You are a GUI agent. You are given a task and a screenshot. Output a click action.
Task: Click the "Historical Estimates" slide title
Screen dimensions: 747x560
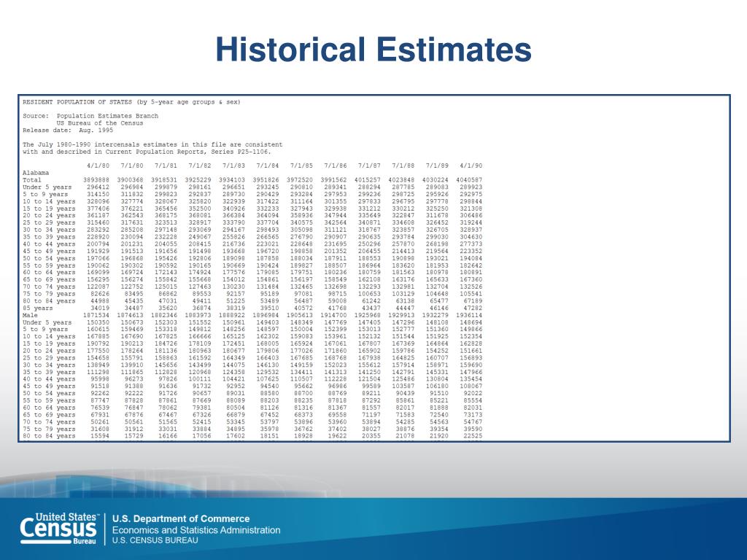tap(373, 50)
